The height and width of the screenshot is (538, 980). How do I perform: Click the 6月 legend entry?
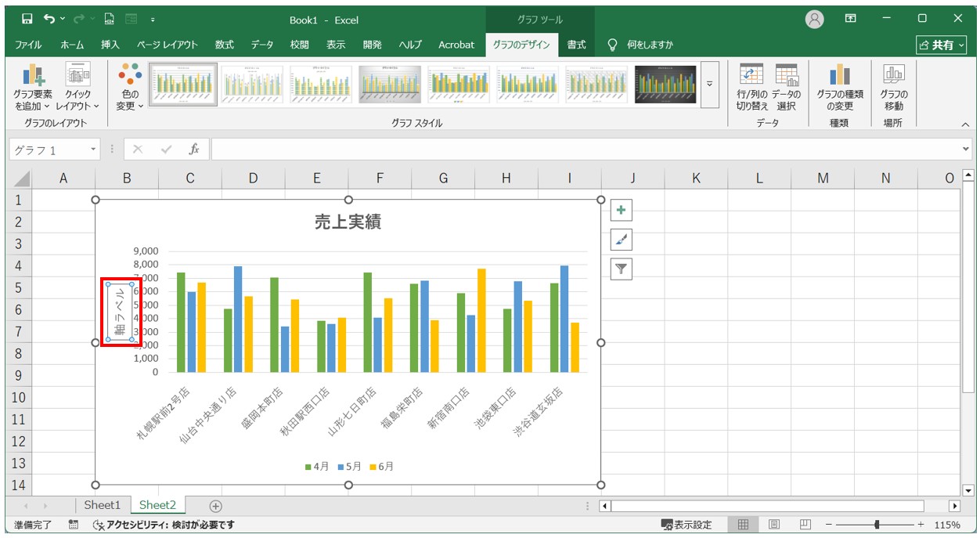tap(382, 467)
